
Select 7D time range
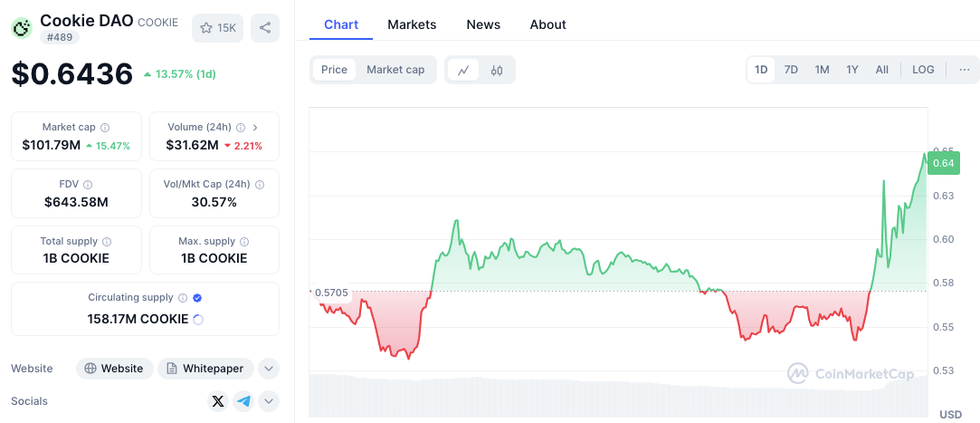tap(791, 70)
